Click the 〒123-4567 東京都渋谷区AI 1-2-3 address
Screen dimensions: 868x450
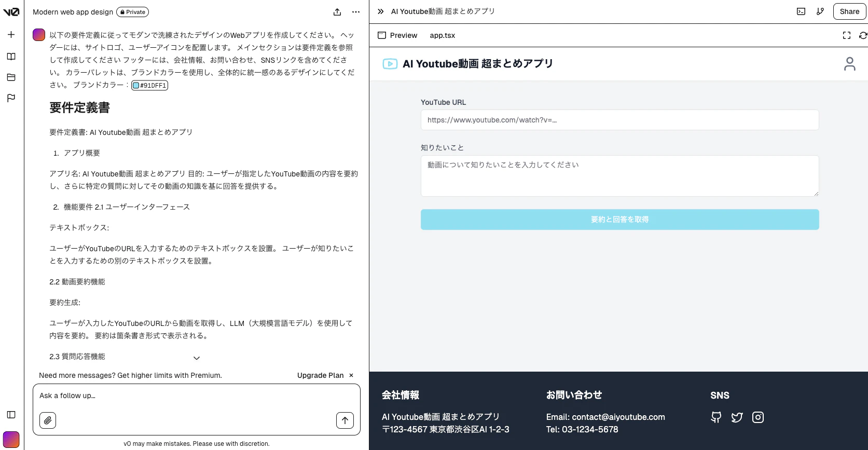pyautogui.click(x=446, y=430)
